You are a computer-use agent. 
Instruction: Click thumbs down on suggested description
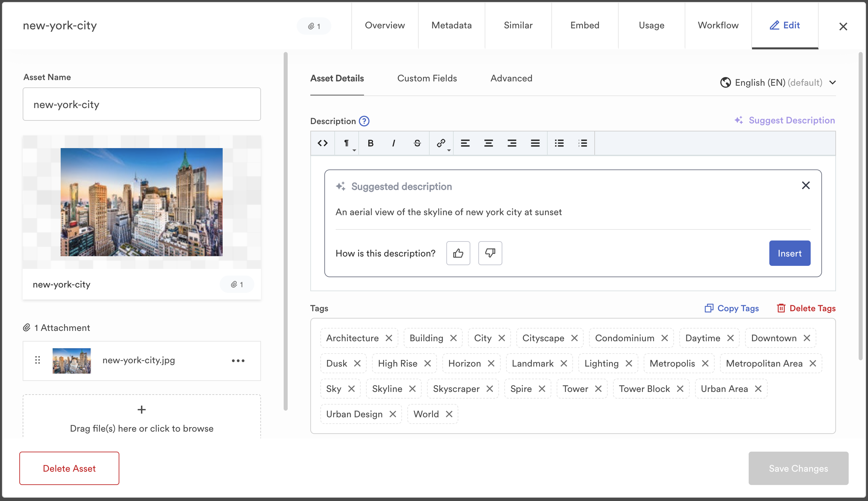[490, 253]
